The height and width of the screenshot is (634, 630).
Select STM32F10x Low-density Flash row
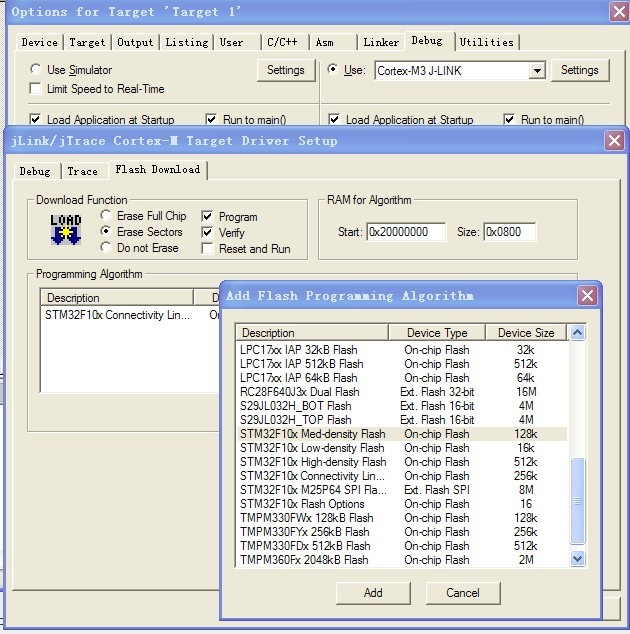pyautogui.click(x=402, y=448)
